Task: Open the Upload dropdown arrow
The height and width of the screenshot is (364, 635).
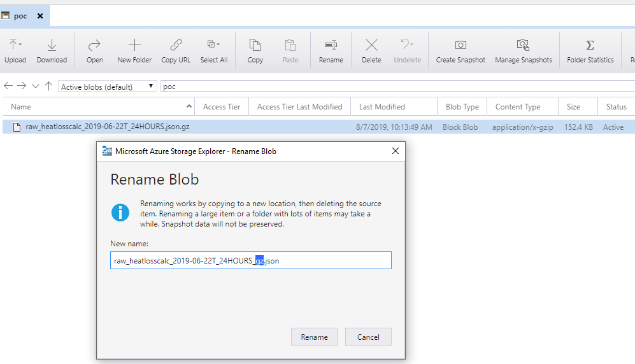Action: click(20, 44)
